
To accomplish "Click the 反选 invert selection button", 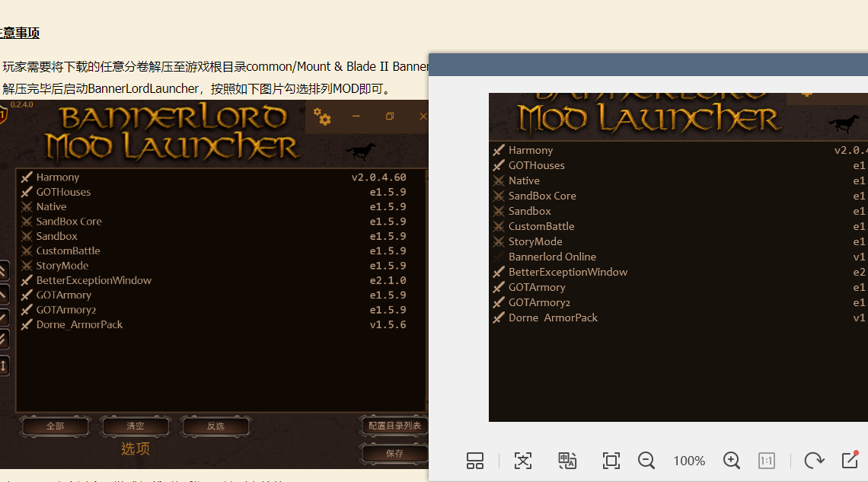I will pyautogui.click(x=215, y=426).
